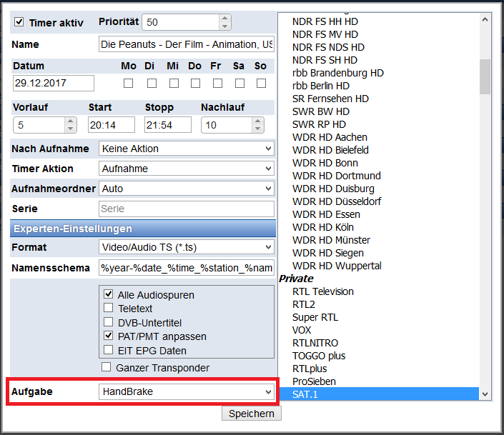Image resolution: width=504 pixels, height=435 pixels.
Task: Decrease the Vorlauf value with down arrow
Action: (x=70, y=129)
